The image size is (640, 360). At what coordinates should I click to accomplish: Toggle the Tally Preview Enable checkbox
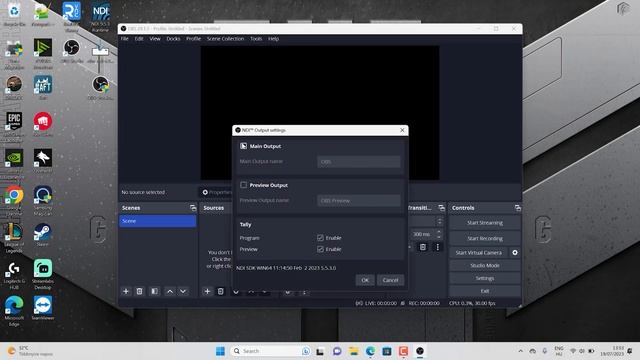click(320, 249)
